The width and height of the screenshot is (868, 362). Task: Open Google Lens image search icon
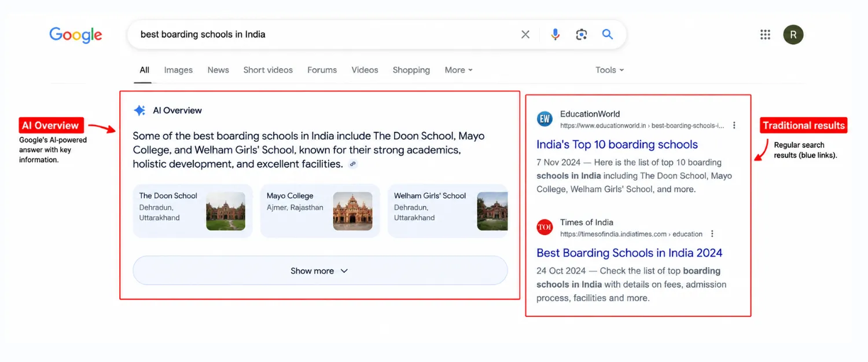pyautogui.click(x=582, y=35)
